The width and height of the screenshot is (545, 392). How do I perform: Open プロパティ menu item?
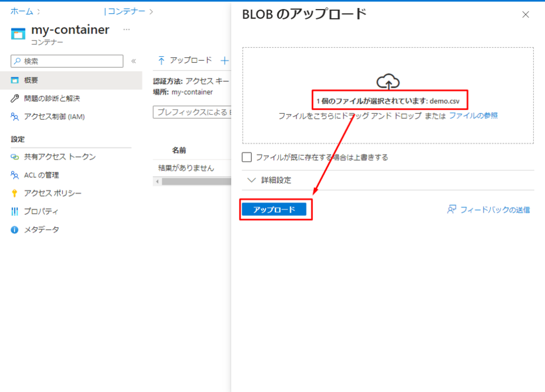pos(41,211)
